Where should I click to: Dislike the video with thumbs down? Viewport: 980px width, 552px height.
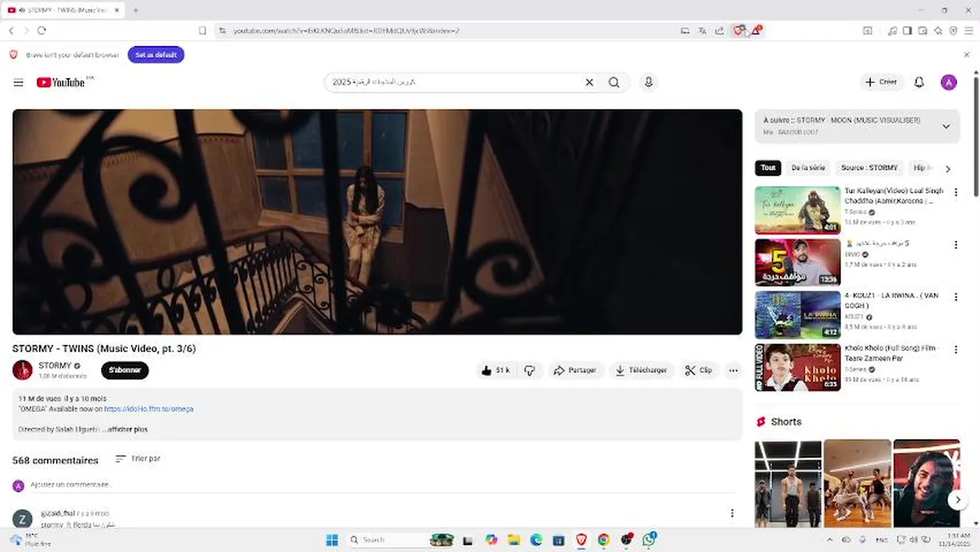click(530, 370)
